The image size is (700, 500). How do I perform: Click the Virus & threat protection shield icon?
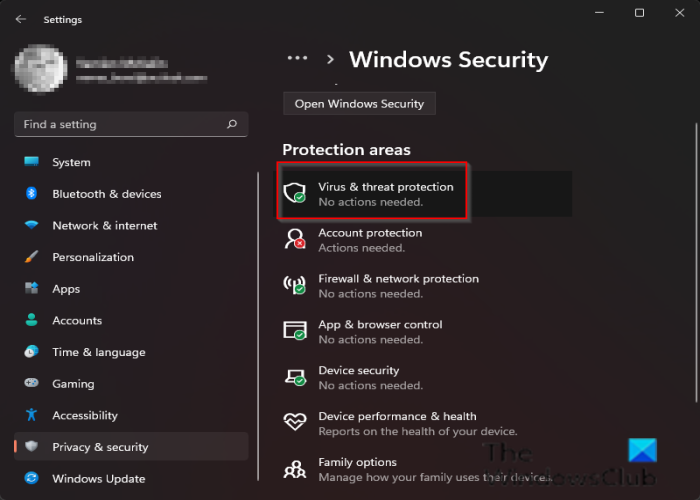coord(294,193)
